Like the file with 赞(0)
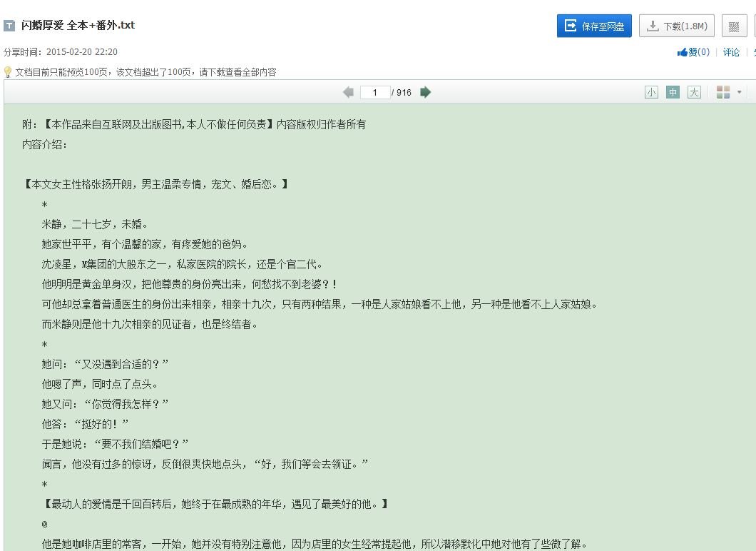Screen dimensions: 756x551 pos(693,52)
